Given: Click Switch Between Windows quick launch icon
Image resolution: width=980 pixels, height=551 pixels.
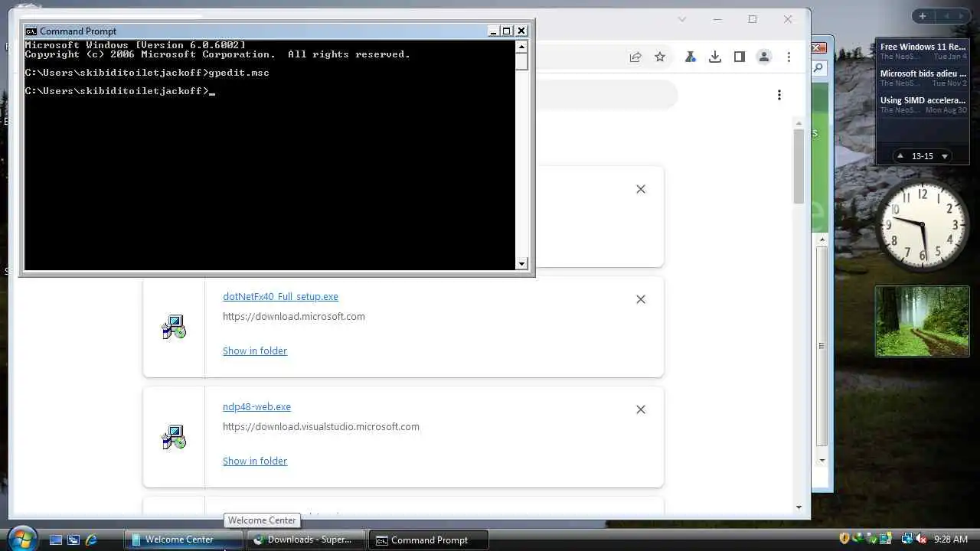Looking at the screenshot, I should pos(73,540).
